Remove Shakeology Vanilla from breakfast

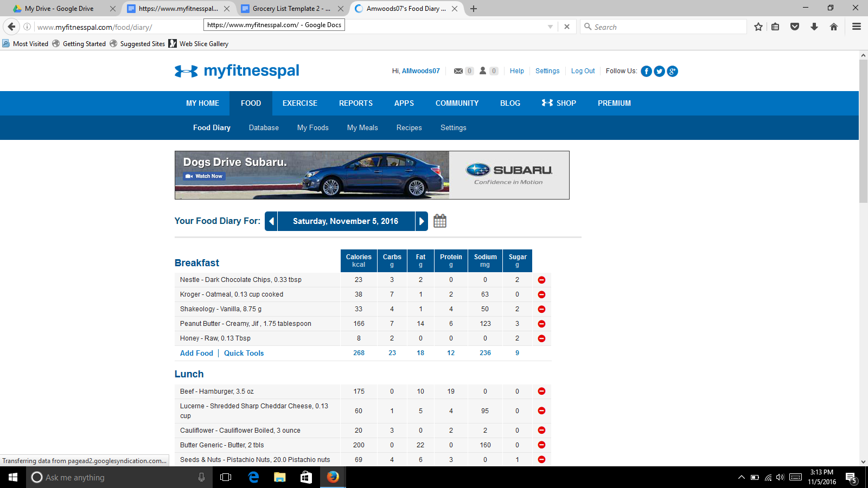point(541,309)
